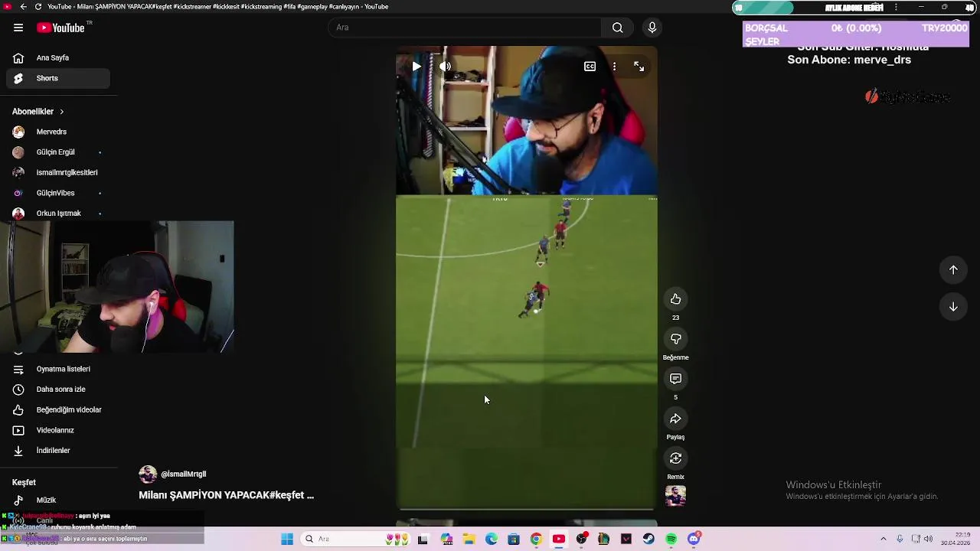The image size is (980, 551).
Task: Open File Explorer from the taskbar
Action: (469, 539)
